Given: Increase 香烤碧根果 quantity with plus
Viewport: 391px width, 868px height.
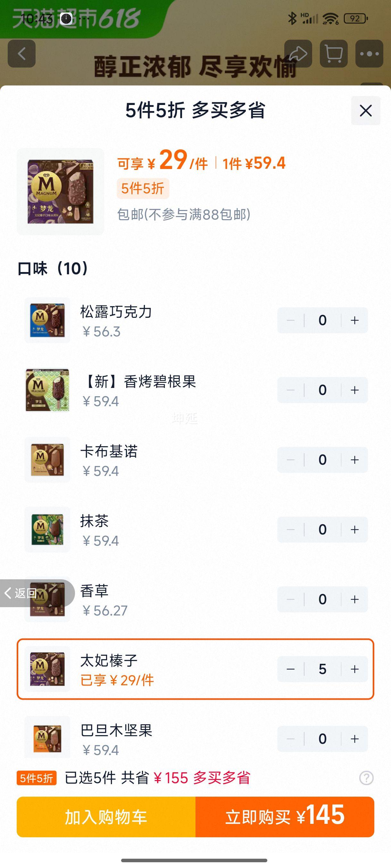Looking at the screenshot, I should pyautogui.click(x=354, y=390).
